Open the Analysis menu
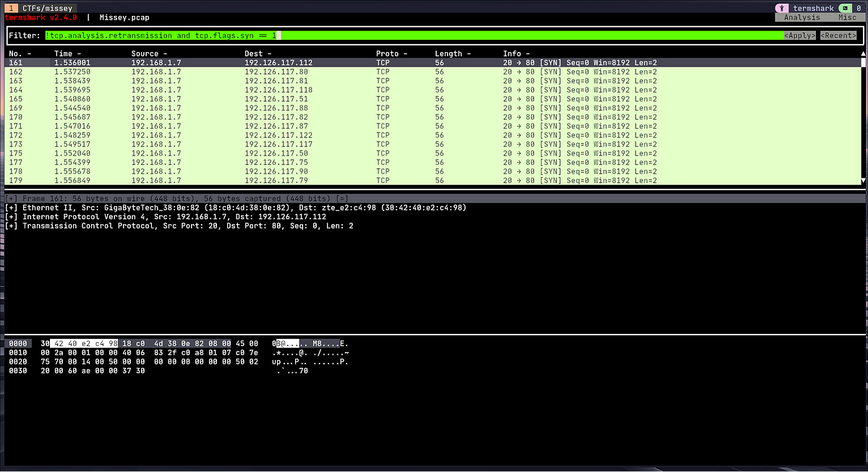The width and height of the screenshot is (868, 472). (801, 17)
